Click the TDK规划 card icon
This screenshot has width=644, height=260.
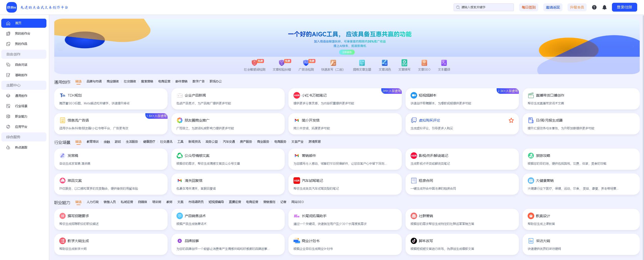pyautogui.click(x=63, y=95)
